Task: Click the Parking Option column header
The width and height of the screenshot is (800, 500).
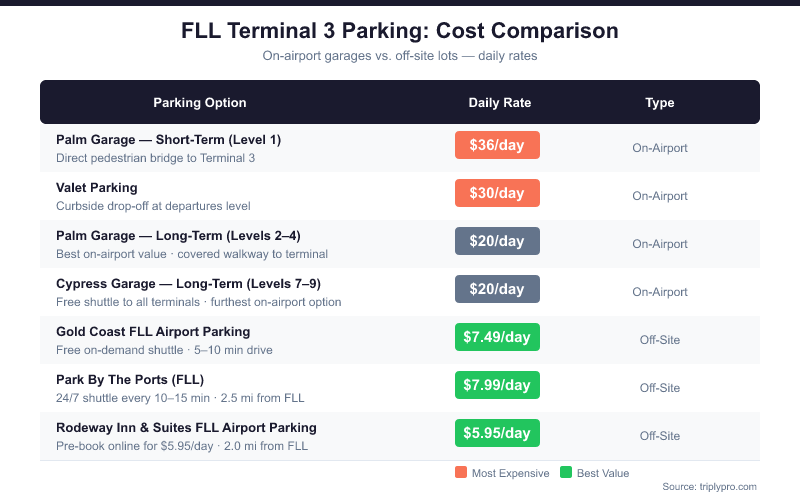Action: [x=200, y=103]
